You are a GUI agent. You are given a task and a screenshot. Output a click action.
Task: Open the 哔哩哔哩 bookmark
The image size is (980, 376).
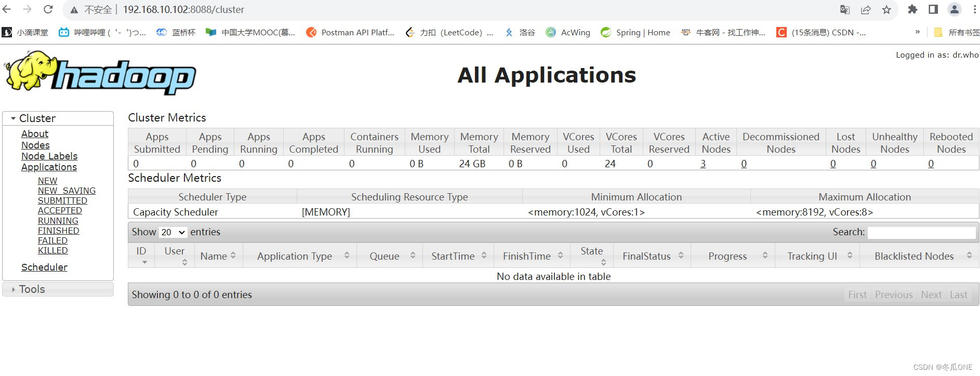click(x=102, y=32)
